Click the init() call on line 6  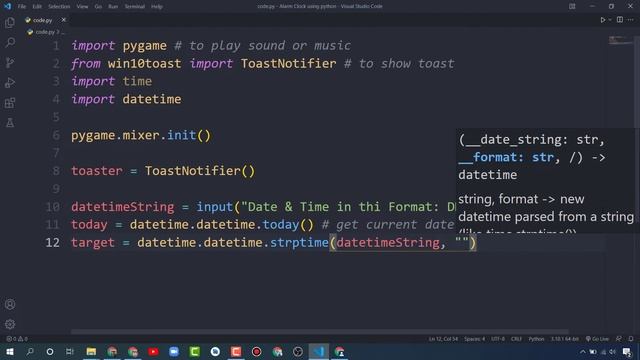[189, 136]
